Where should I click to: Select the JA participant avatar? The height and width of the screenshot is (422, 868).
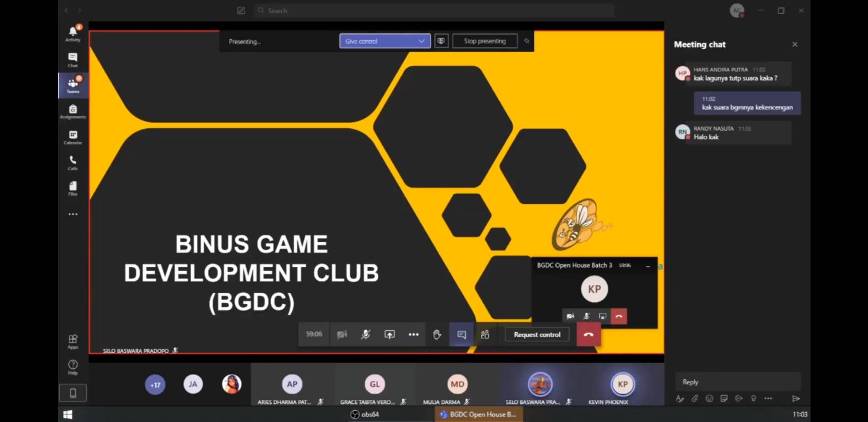click(193, 384)
